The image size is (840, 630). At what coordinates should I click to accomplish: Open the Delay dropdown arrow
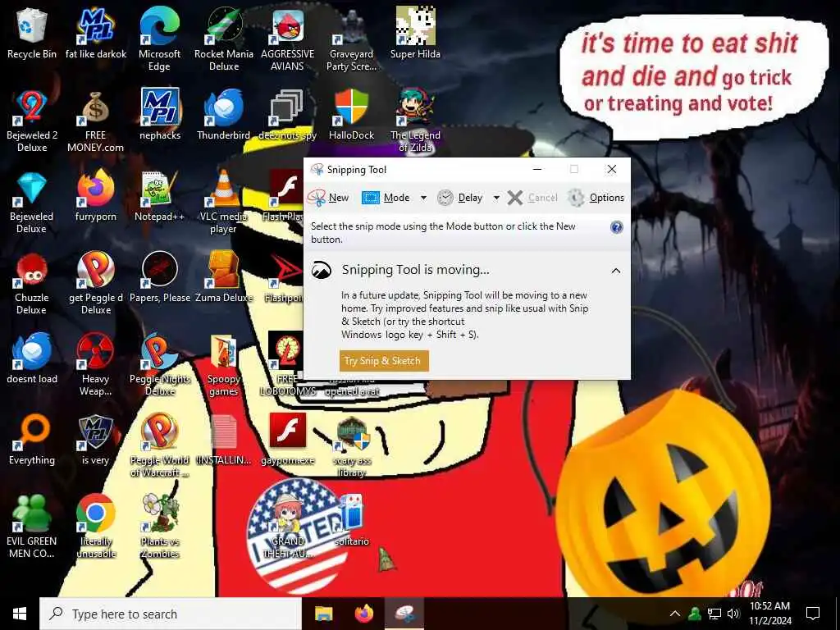[x=496, y=198]
